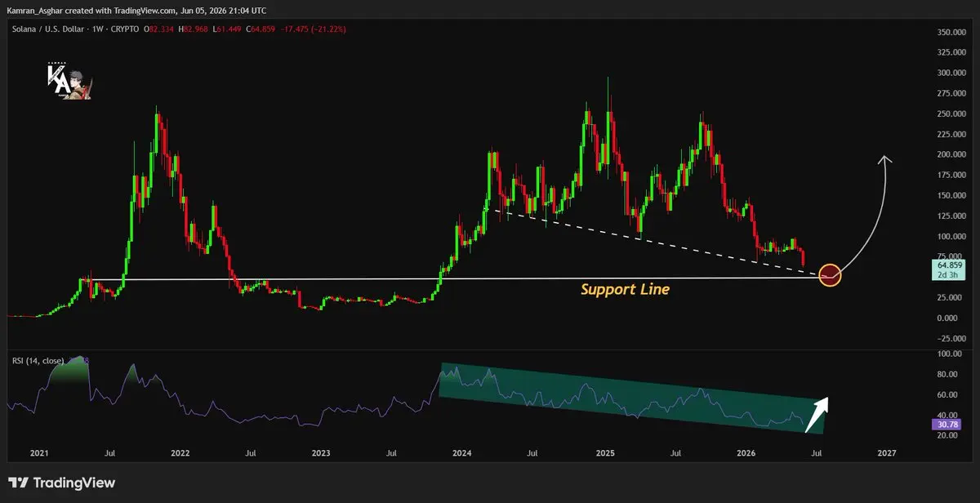Click the 100.000 price axis label

951,237
